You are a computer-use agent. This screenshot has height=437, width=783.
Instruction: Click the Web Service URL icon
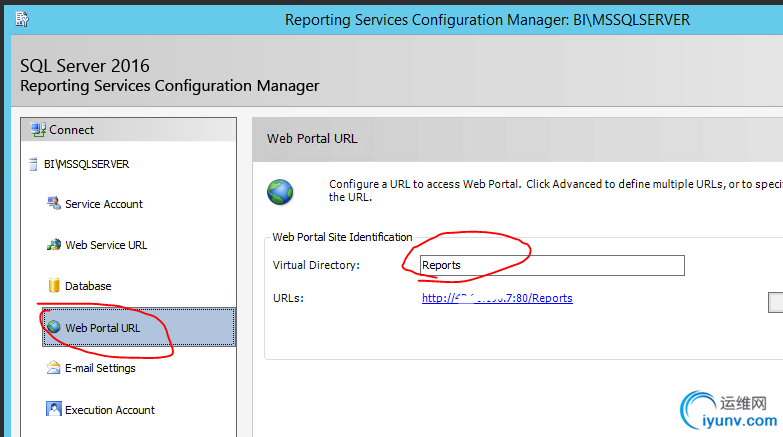click(x=54, y=245)
